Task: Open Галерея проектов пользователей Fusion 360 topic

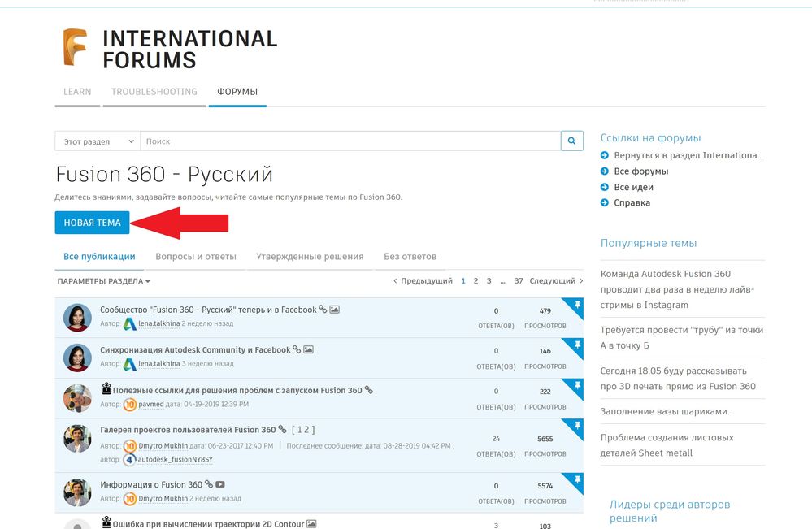Action: pos(188,430)
